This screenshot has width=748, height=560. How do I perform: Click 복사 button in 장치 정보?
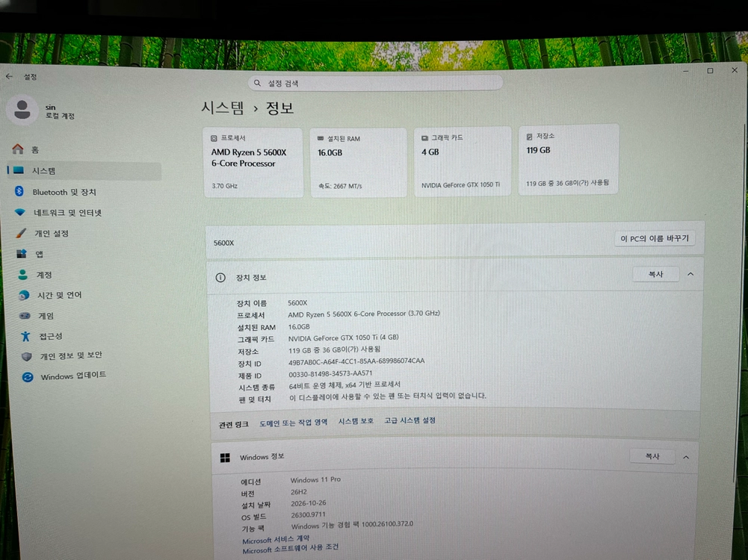pos(656,275)
